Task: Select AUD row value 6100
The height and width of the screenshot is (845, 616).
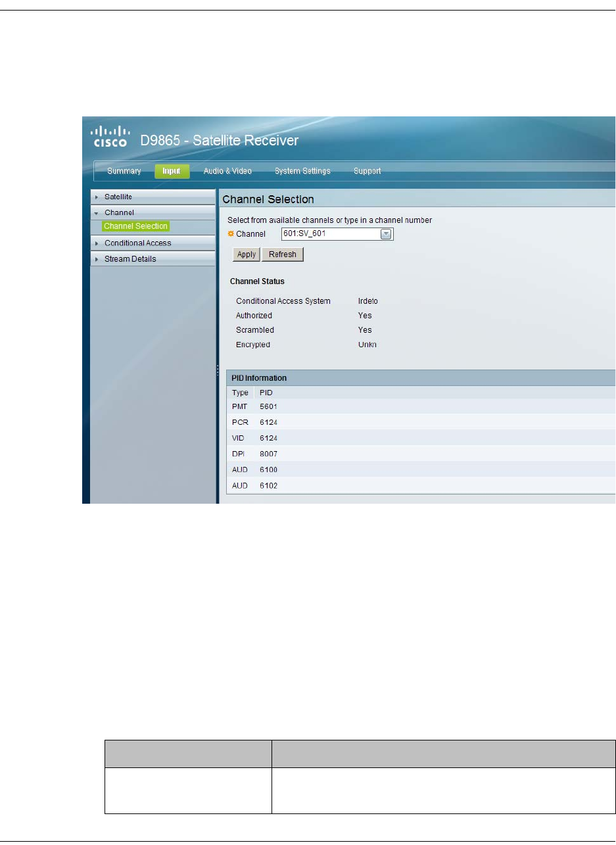Action: [x=269, y=470]
